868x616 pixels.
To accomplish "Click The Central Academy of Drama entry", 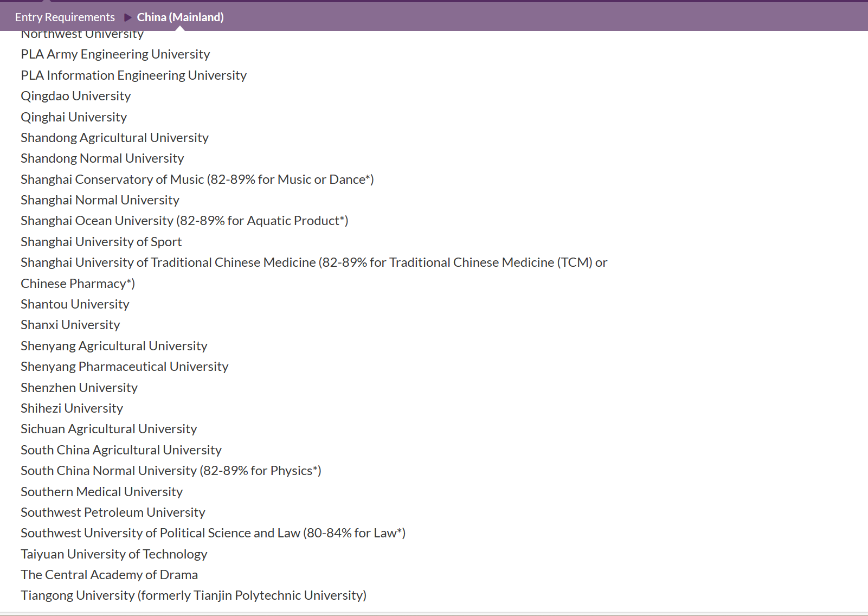I will [109, 575].
